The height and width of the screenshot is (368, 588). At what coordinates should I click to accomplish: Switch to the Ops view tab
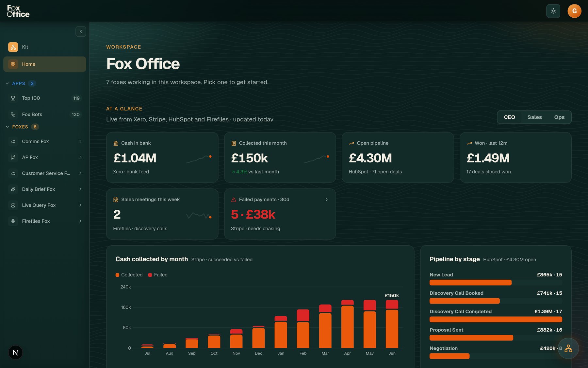(x=559, y=117)
